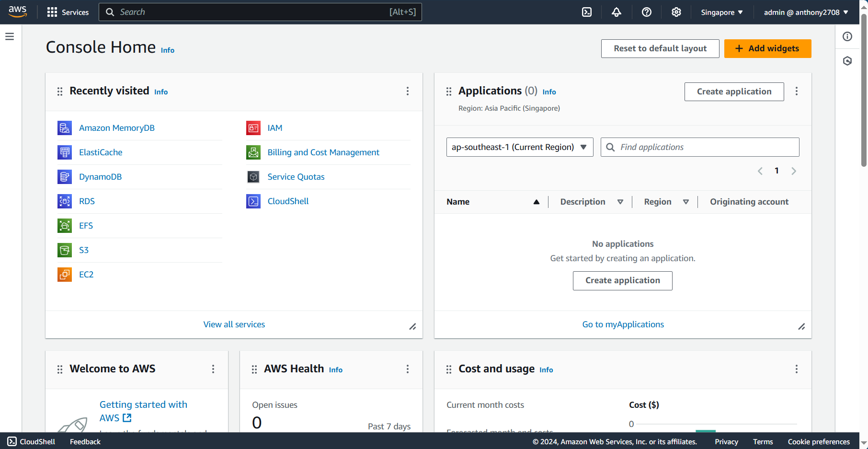The image size is (868, 449).
Task: Click the AWS logo in top bar
Action: (x=18, y=12)
